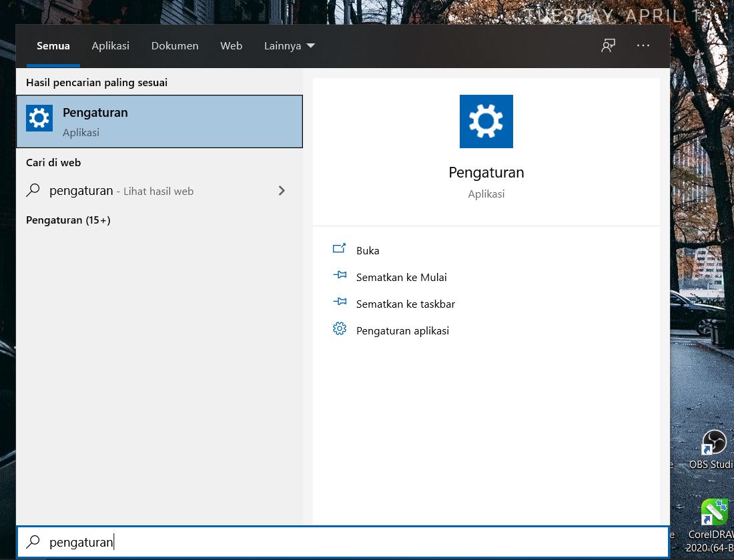
Task: Expand Pengaturan (15+) results group
Action: coord(67,220)
